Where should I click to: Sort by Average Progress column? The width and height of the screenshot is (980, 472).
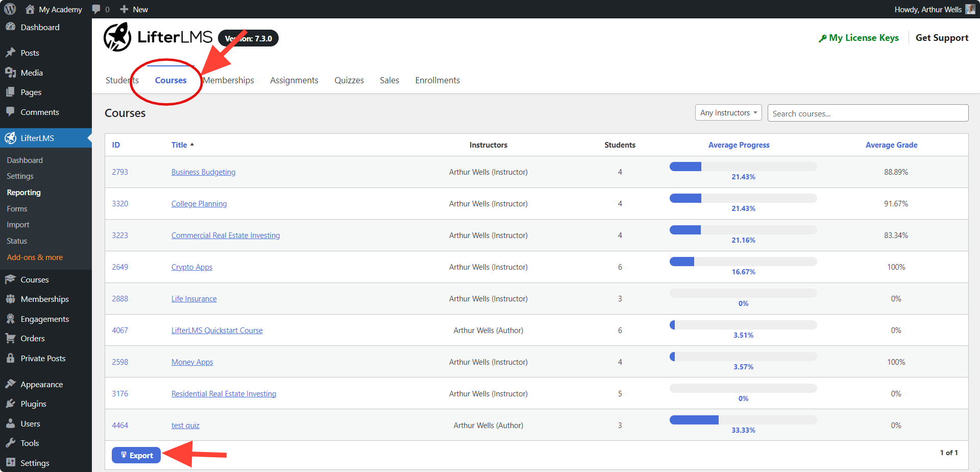739,145
